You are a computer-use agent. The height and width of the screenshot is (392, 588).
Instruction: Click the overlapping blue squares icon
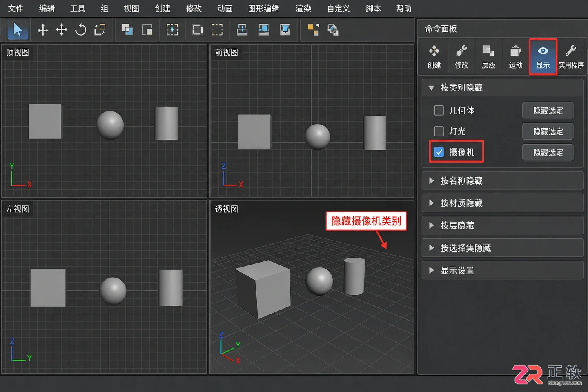[127, 30]
